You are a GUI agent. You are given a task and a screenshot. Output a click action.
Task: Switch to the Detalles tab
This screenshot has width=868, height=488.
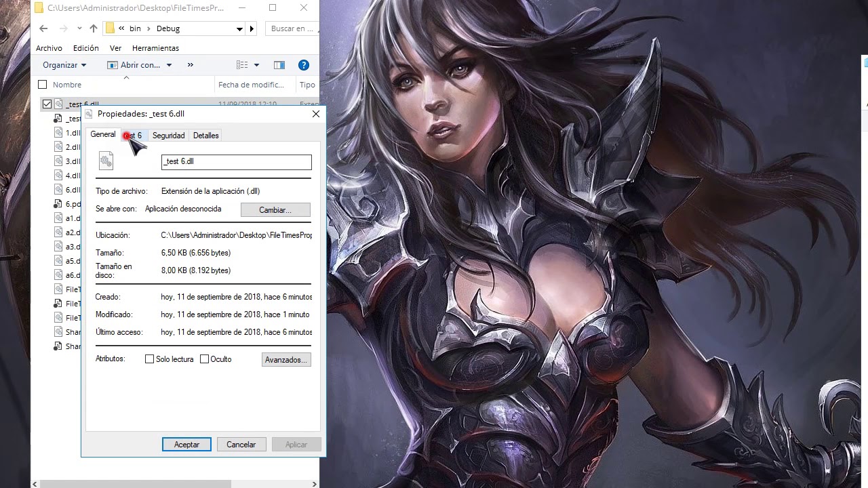206,136
